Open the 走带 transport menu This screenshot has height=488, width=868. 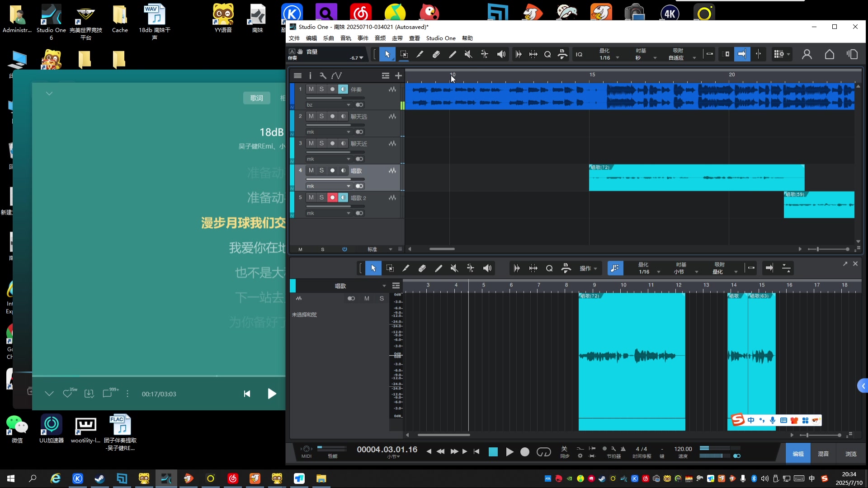tap(397, 38)
